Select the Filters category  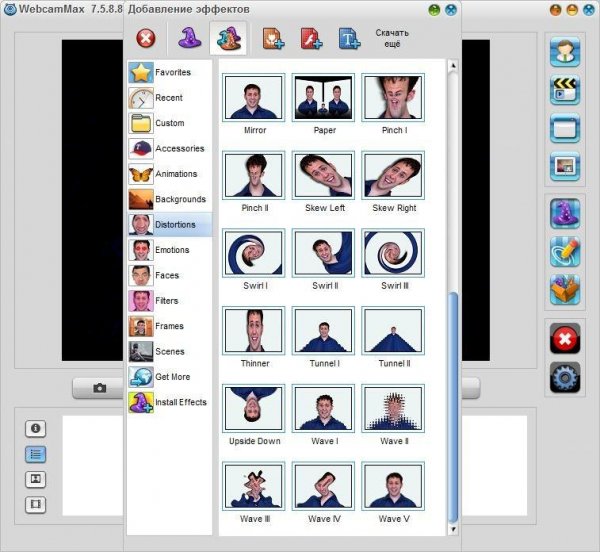tap(170, 301)
